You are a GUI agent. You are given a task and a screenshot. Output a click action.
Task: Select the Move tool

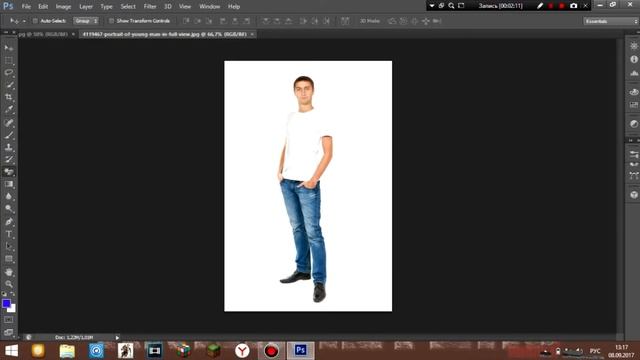coord(9,48)
